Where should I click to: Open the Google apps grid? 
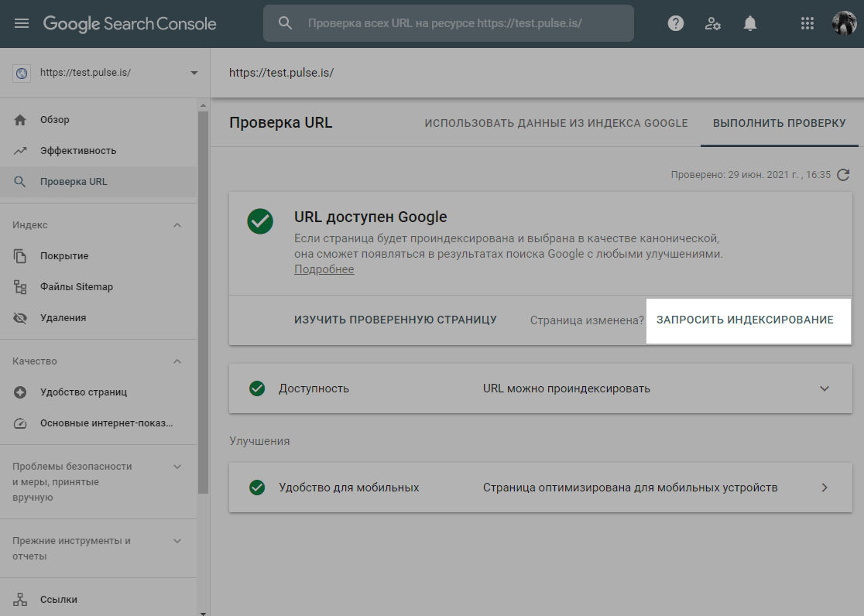coord(807,23)
